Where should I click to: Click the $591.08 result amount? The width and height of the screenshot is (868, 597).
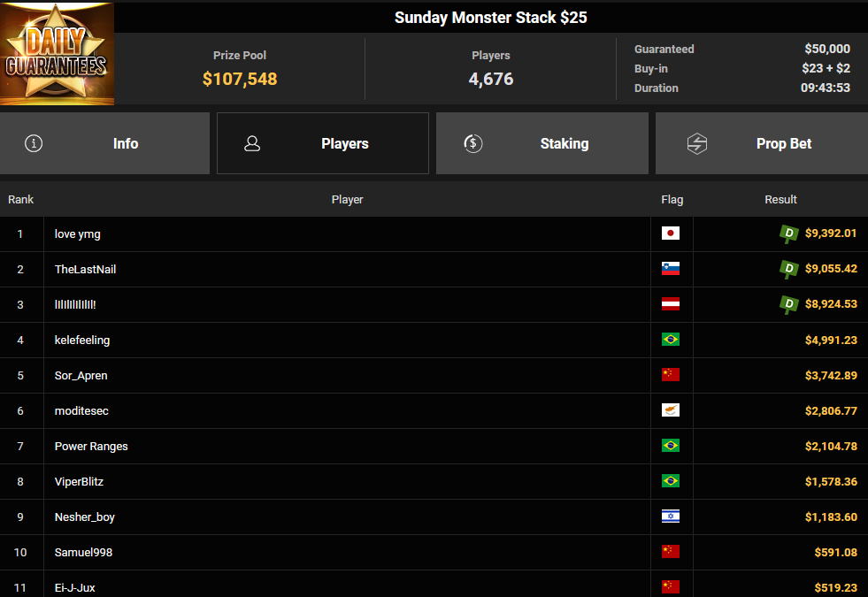(x=836, y=552)
